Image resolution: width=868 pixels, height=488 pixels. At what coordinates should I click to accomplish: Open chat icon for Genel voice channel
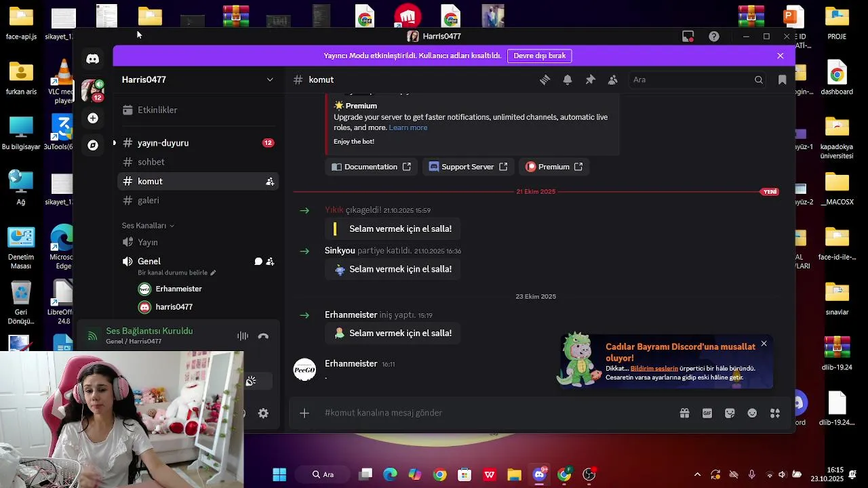[258, 262]
